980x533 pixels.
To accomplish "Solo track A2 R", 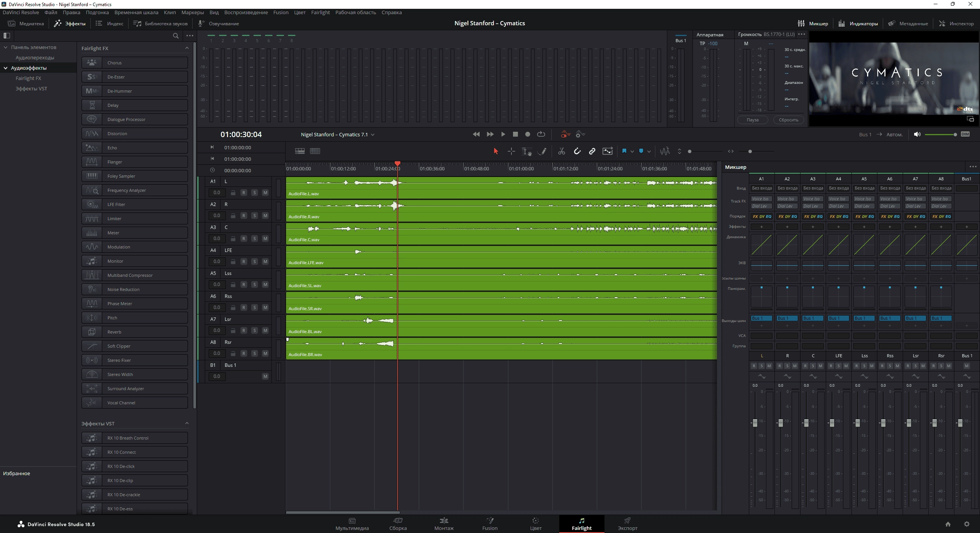I will coord(255,216).
